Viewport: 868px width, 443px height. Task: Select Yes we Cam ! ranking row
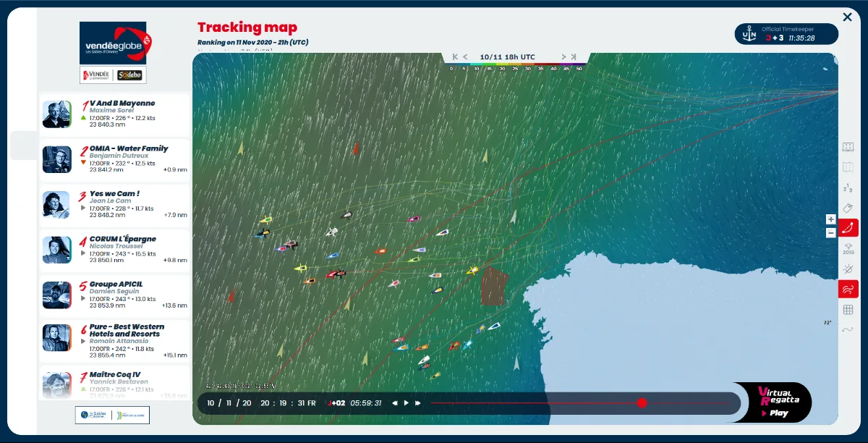pos(114,205)
